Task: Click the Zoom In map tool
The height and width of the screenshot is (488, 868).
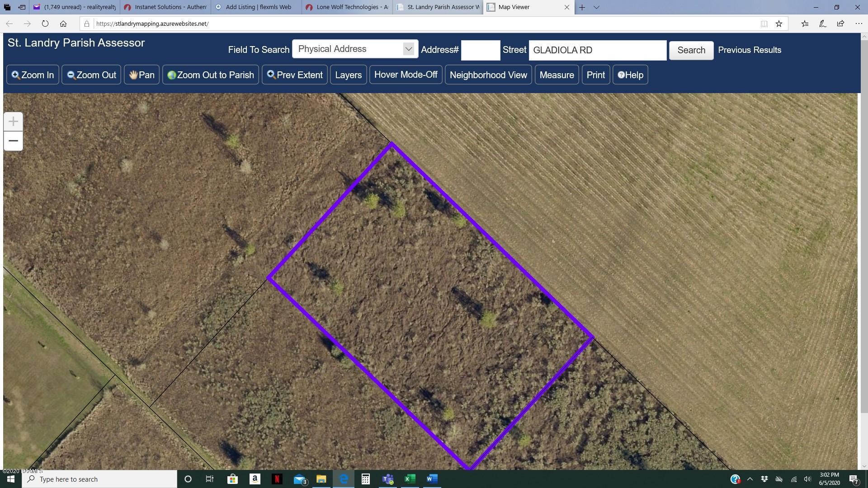Action: pos(33,75)
